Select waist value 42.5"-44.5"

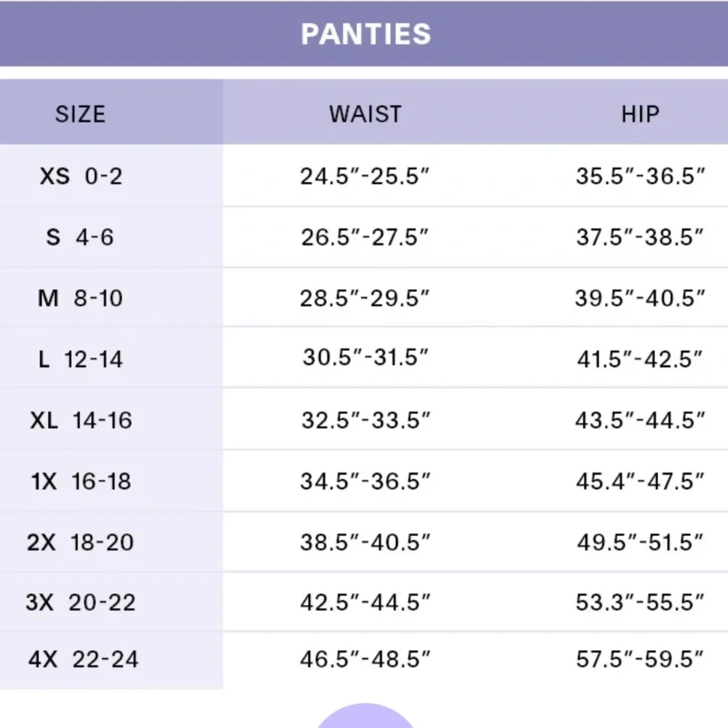365,603
